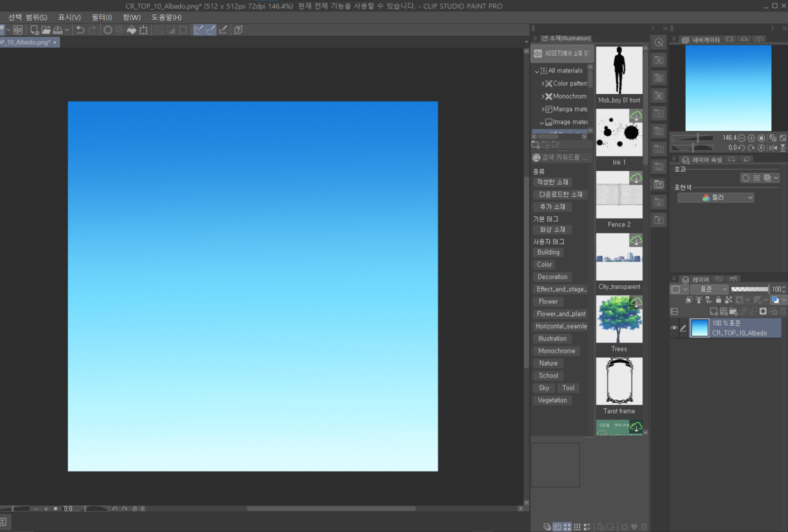Open the 표준 blending mode dropdown
Screen dimensions: 788x532
point(709,289)
